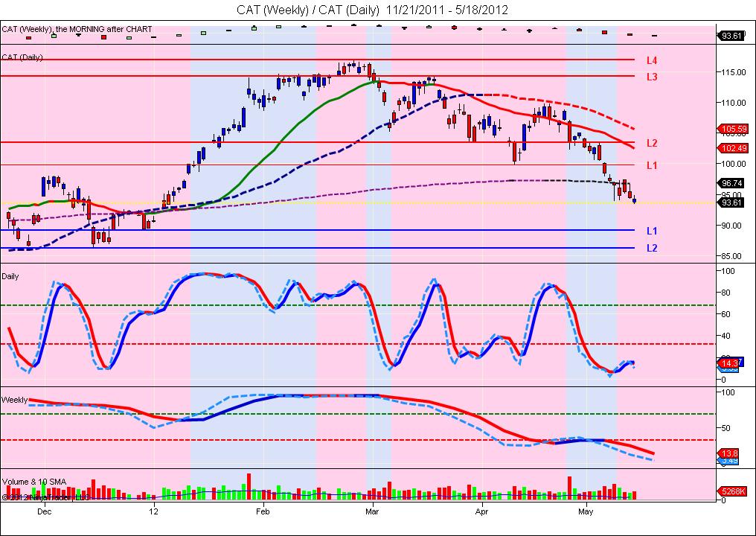Click the May date on the time axis

point(586,511)
